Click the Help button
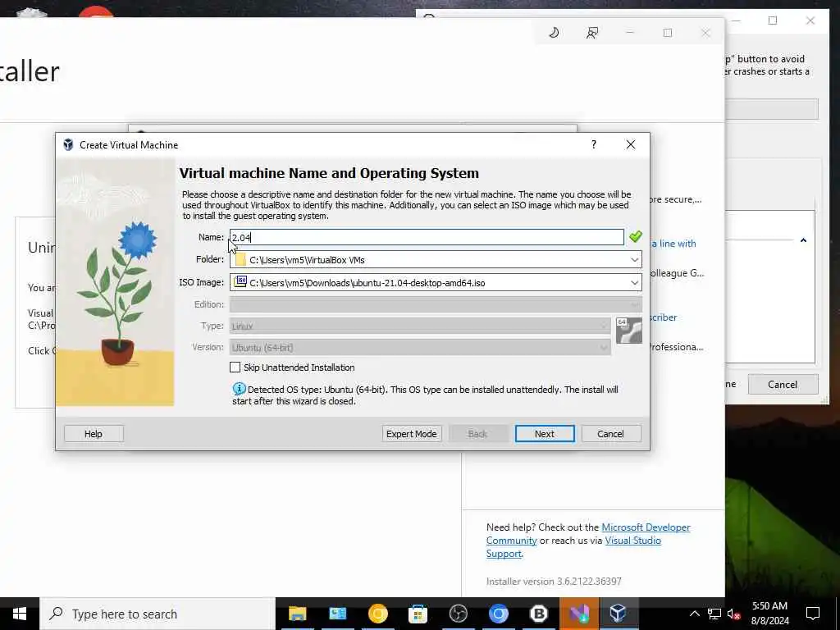This screenshot has height=630, width=840. click(x=94, y=433)
